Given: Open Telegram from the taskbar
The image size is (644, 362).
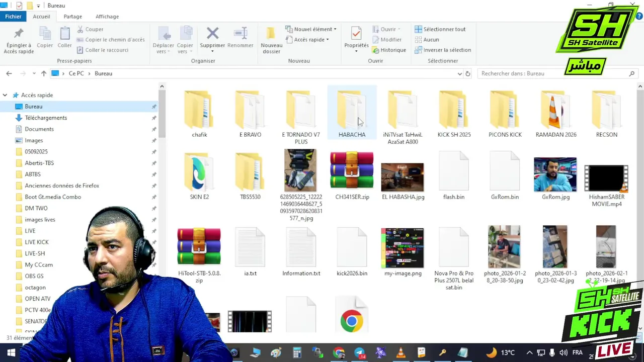Looking at the screenshot, I should (x=359, y=352).
